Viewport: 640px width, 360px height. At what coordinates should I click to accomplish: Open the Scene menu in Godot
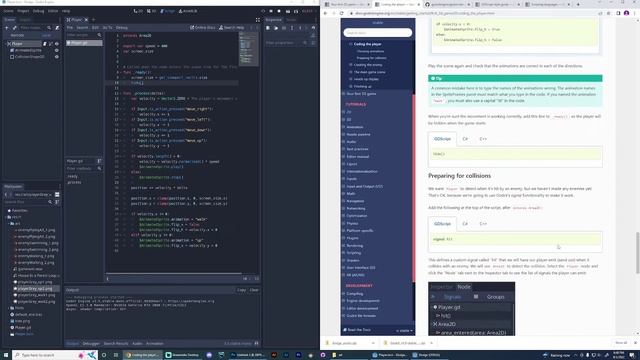8,11
